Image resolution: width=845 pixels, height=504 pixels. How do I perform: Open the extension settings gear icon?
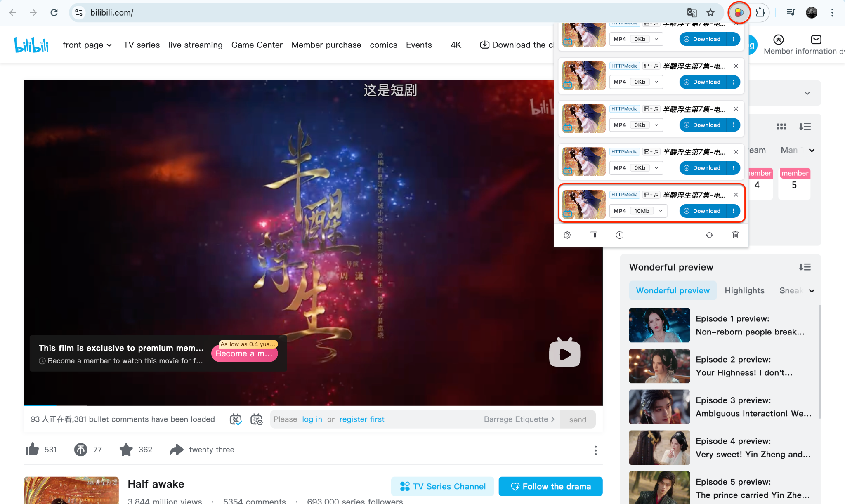567,235
